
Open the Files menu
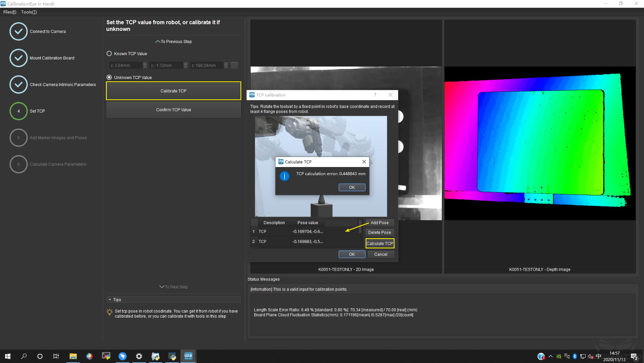[10, 12]
